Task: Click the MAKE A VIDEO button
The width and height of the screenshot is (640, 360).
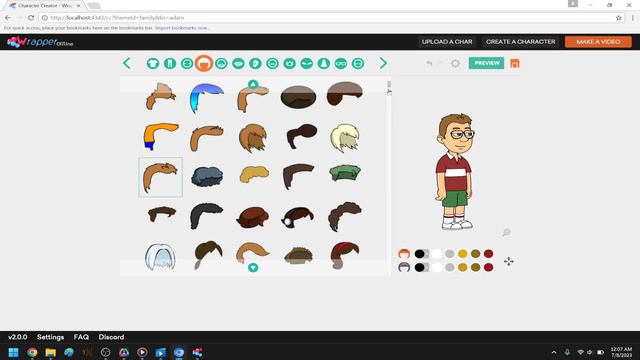Action: pos(598,42)
